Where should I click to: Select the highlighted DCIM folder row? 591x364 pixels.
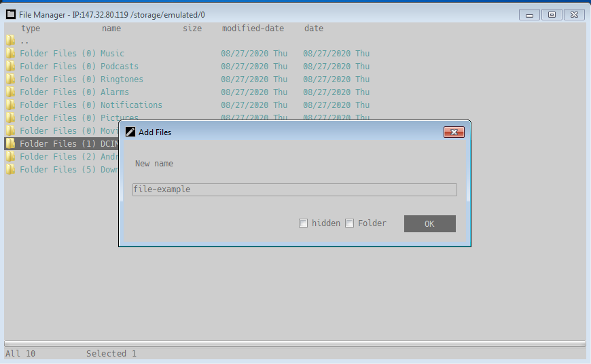[62, 143]
